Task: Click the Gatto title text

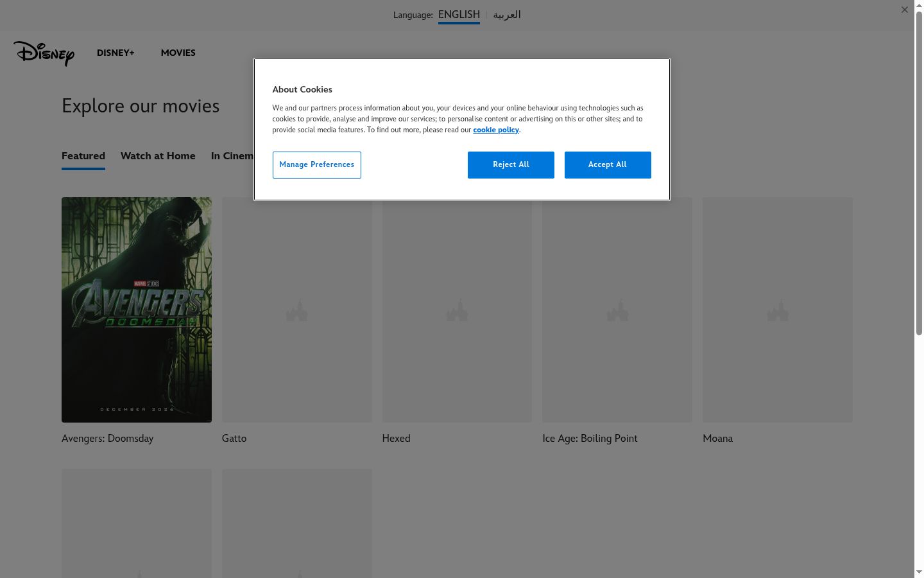Action: (234, 439)
